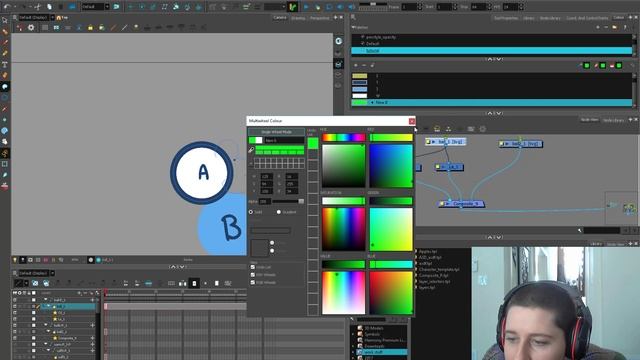The width and height of the screenshot is (640, 360).
Task: Open Camera view gear settings icon
Action: coord(31,27)
